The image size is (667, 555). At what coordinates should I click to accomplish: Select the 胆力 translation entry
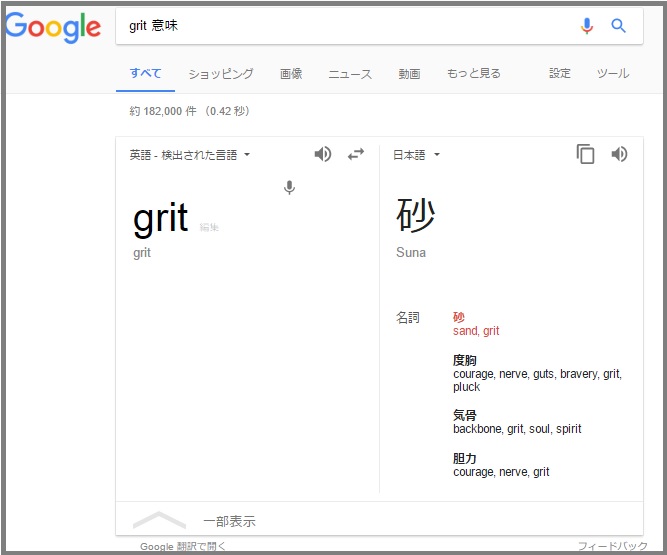point(465,458)
